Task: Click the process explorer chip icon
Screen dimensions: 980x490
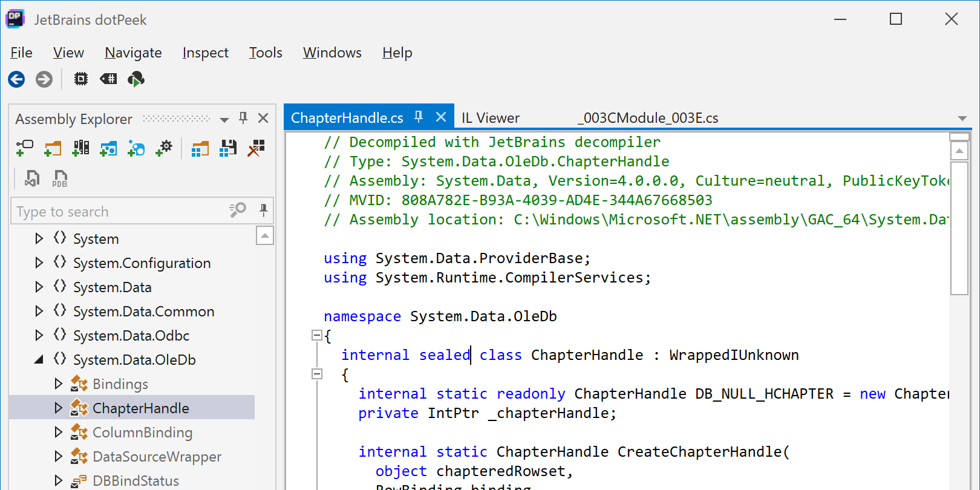Action: click(x=80, y=79)
